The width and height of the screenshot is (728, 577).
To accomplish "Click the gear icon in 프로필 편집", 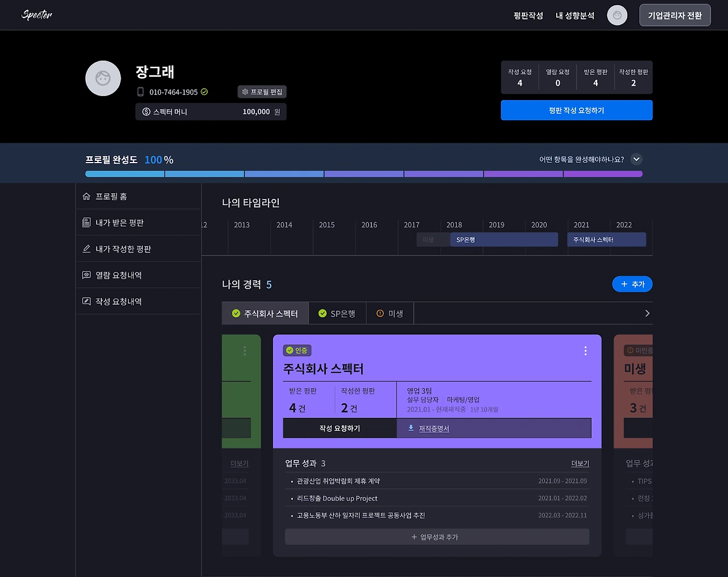I will coord(245,92).
